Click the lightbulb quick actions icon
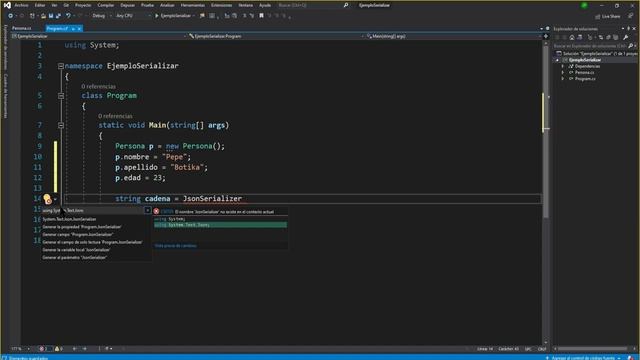The width and height of the screenshot is (640, 360). (x=47, y=199)
